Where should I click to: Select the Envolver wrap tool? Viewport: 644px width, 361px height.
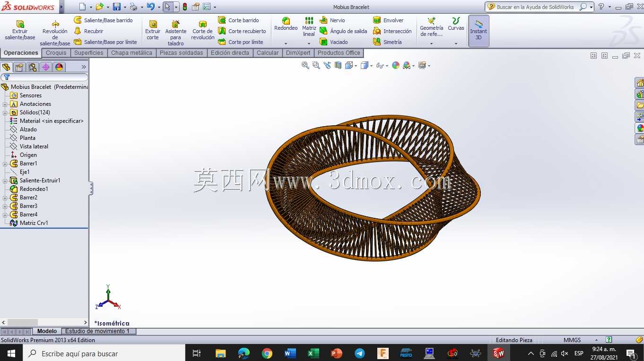388,20
